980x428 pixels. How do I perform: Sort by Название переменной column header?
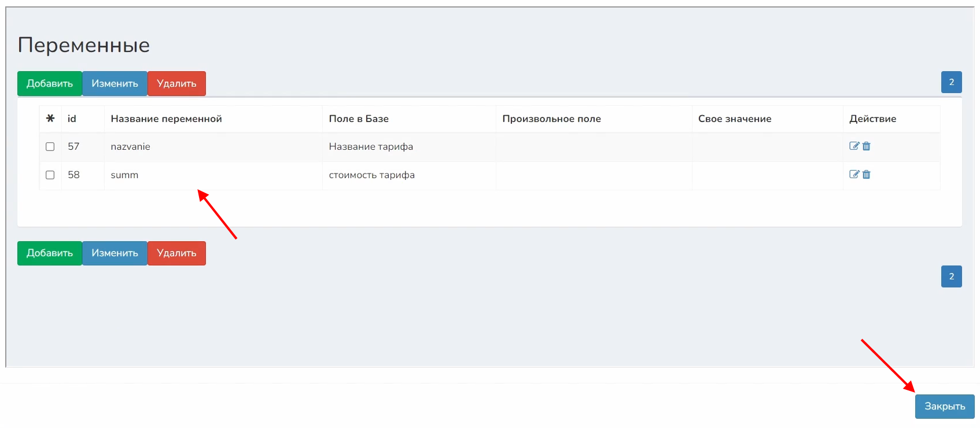(166, 119)
